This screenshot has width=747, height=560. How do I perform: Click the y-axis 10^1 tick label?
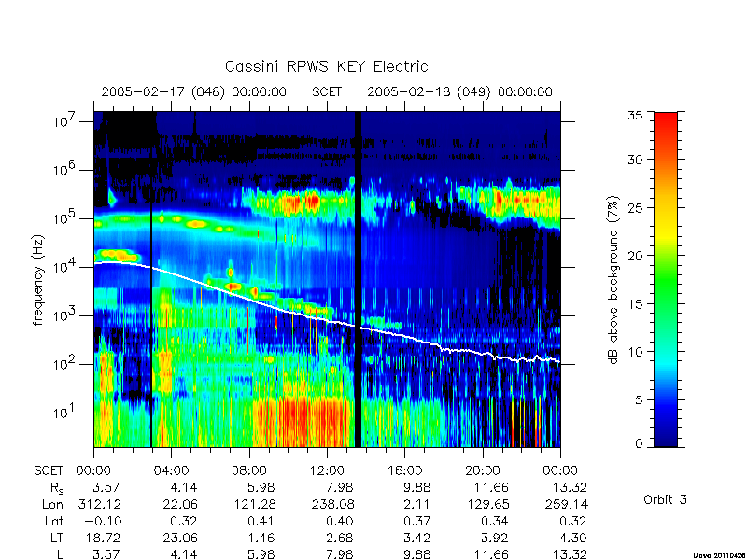tap(65, 412)
